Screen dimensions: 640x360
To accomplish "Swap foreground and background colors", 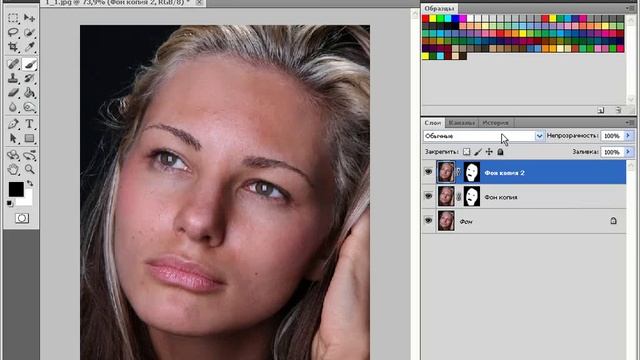I will pos(30,183).
